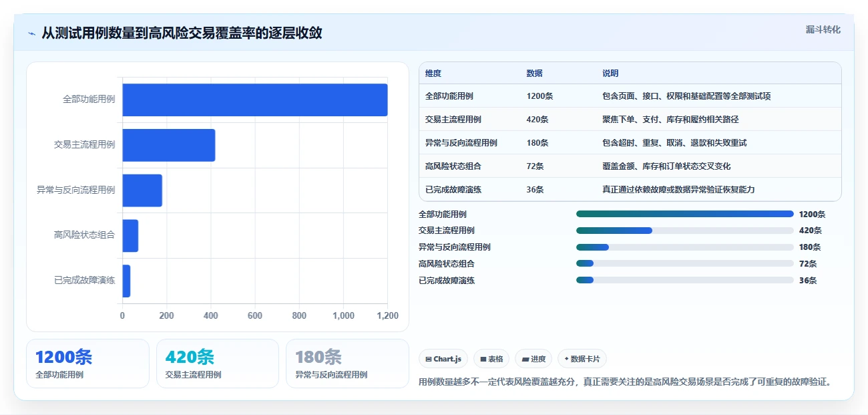The image size is (868, 415).
Task: Click the progress list label 高风险状态组合
Action: pos(447,264)
